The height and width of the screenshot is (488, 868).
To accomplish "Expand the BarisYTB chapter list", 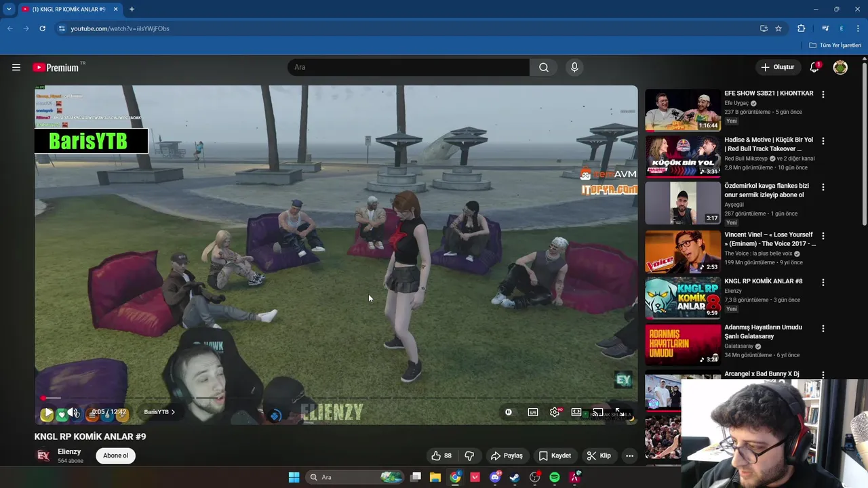I will click(x=159, y=412).
